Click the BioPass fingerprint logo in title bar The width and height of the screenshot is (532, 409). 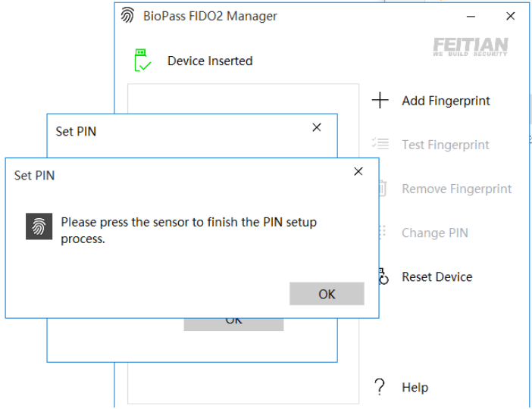[128, 16]
